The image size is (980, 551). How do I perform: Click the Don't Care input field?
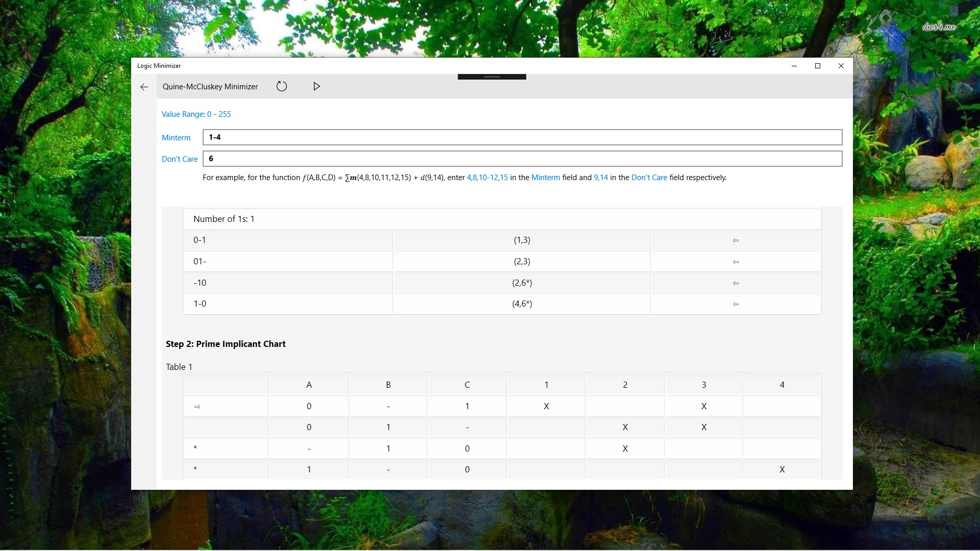(x=522, y=159)
